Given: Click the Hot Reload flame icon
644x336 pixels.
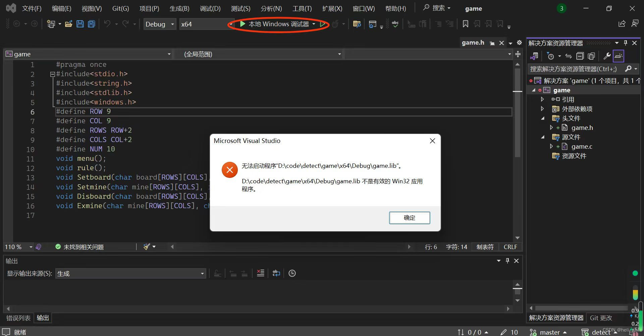Looking at the screenshot, I should 335,24.
